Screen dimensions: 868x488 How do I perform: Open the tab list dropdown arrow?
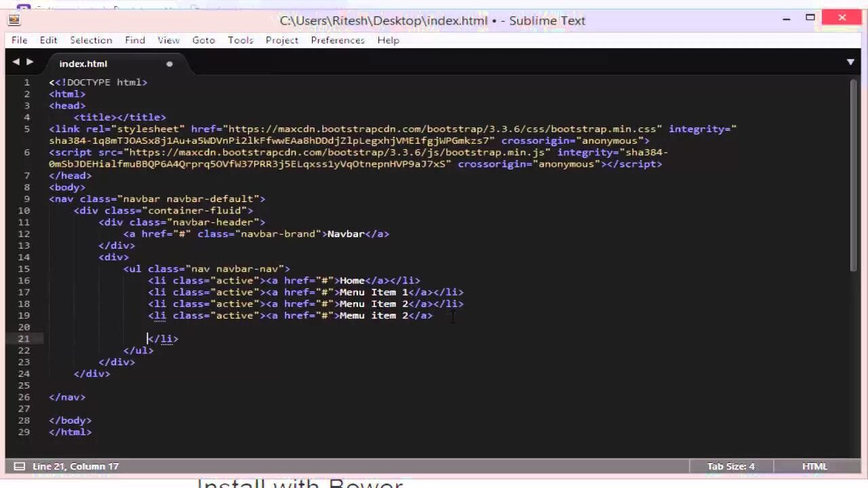coord(850,62)
